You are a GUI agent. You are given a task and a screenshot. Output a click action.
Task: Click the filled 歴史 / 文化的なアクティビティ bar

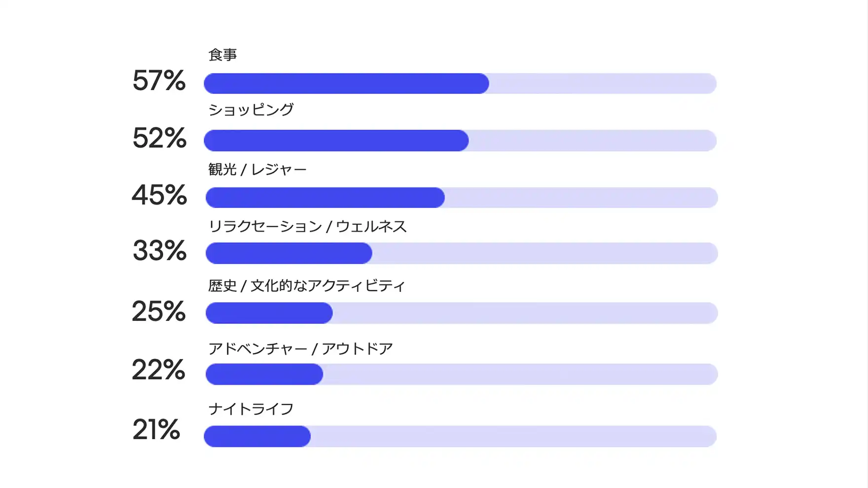[x=269, y=313]
